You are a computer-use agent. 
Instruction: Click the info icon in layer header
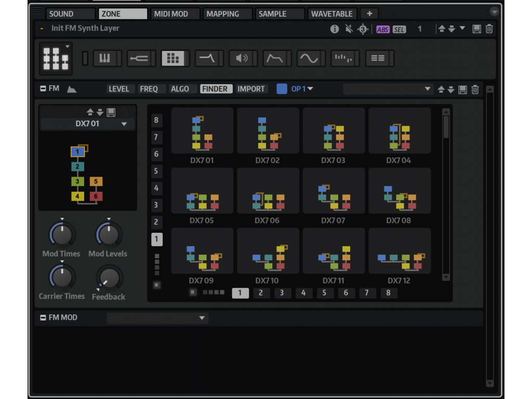pos(335,29)
